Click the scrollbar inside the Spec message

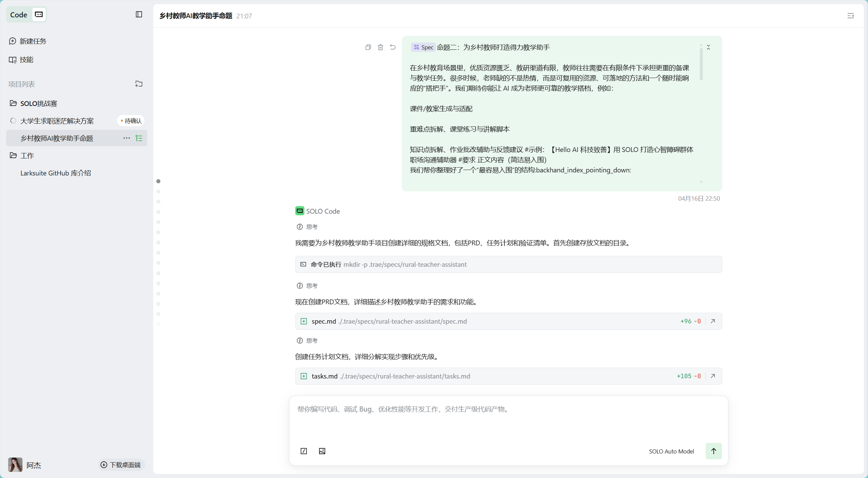pyautogui.click(x=701, y=65)
